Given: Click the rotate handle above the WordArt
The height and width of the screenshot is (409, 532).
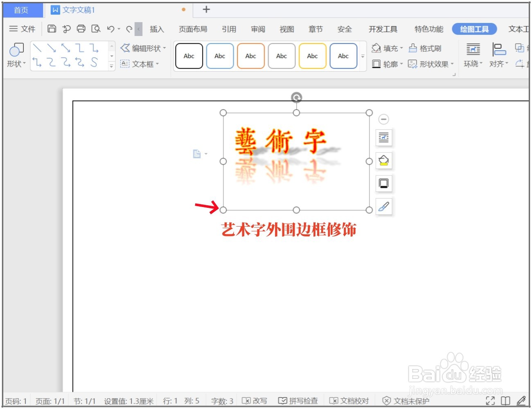Looking at the screenshot, I should click(296, 97).
